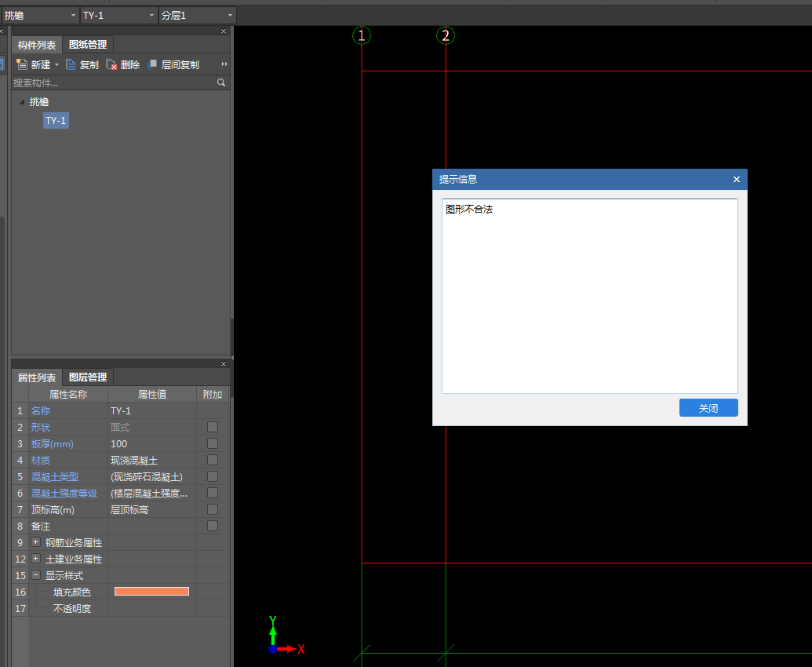Click the 层间复制 floor copy icon
812x667 pixels.
click(x=152, y=64)
